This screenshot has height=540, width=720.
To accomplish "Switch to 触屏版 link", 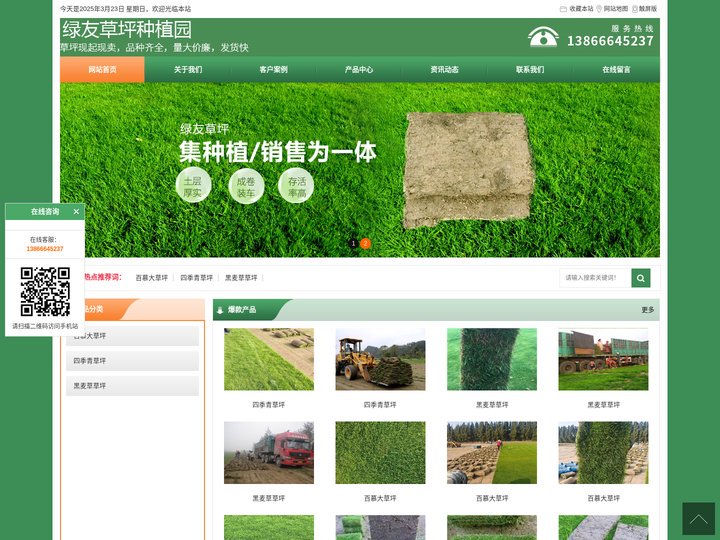I will point(648,9).
